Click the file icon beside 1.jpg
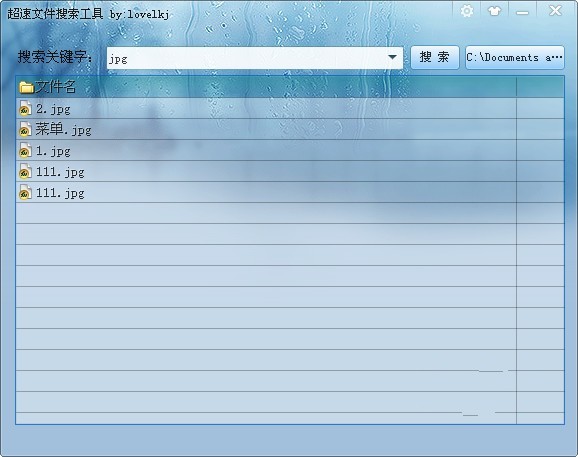The image size is (578, 457). pyautogui.click(x=25, y=150)
